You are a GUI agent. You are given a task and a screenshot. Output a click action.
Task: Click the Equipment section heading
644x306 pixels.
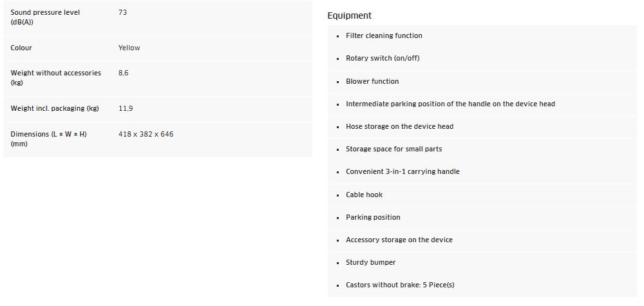349,15
